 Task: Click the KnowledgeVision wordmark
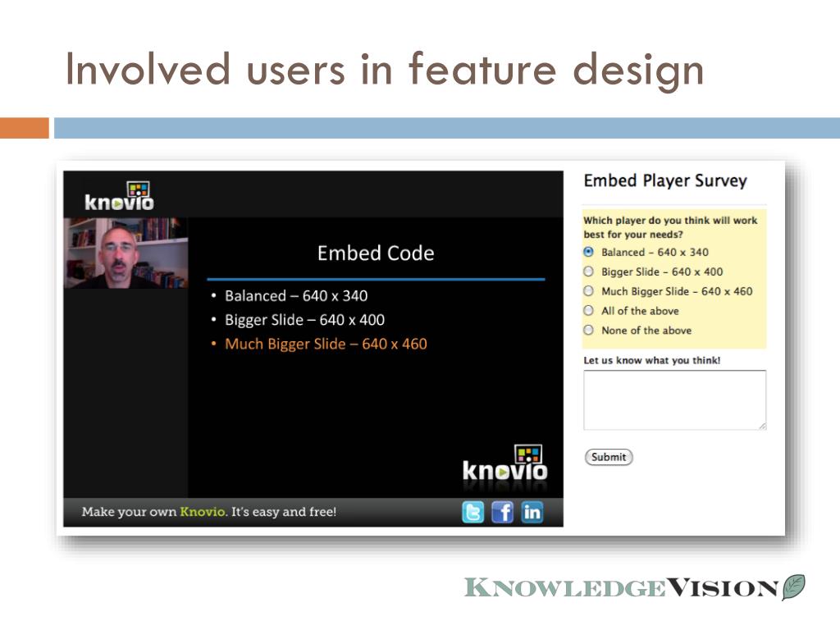point(622,587)
